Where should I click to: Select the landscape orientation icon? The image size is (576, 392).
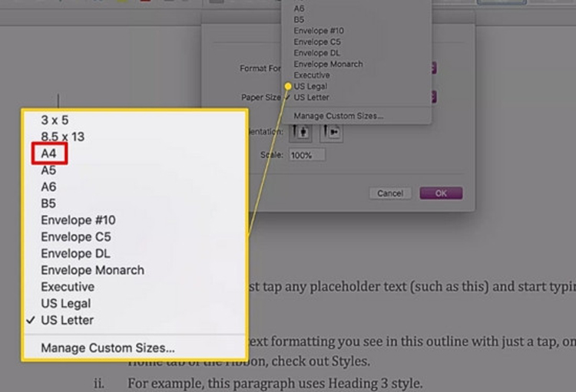coord(331,132)
